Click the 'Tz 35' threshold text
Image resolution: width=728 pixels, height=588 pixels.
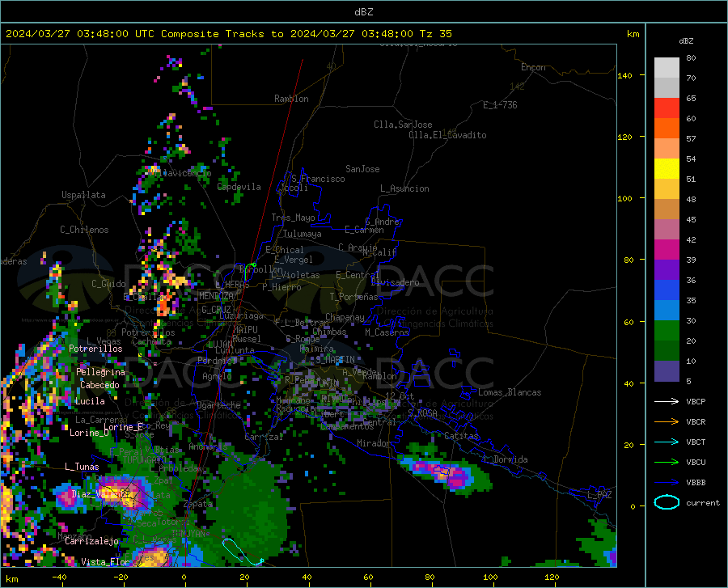point(435,34)
